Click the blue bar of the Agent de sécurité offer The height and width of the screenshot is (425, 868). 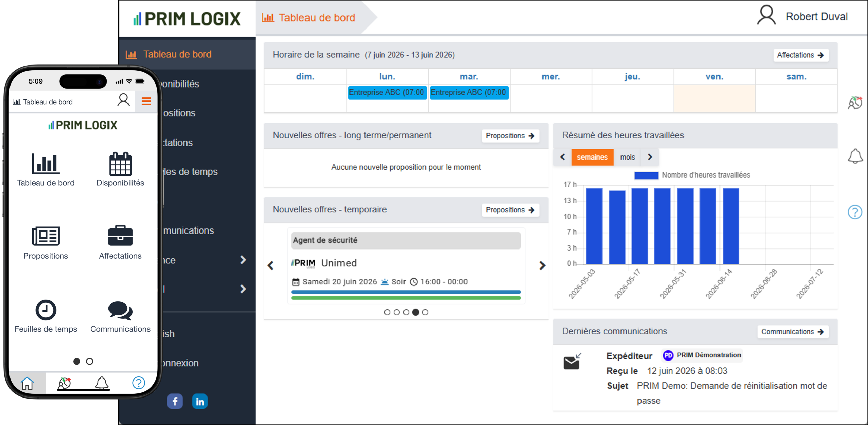406,292
